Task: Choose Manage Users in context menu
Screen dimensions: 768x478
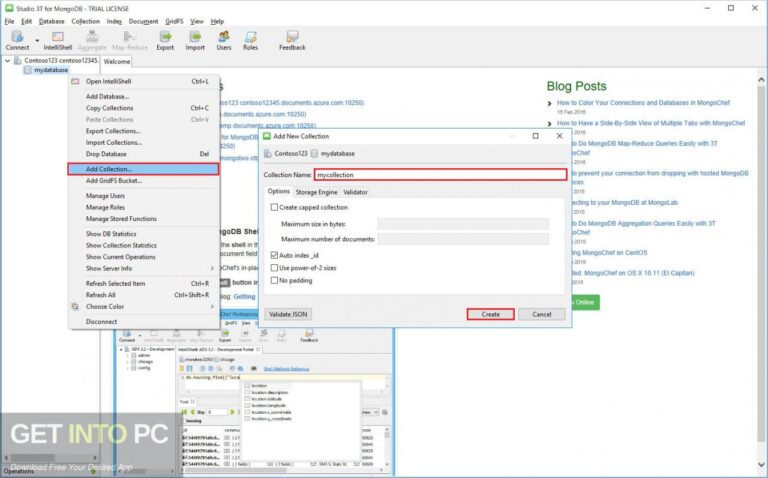Action: [144, 196]
